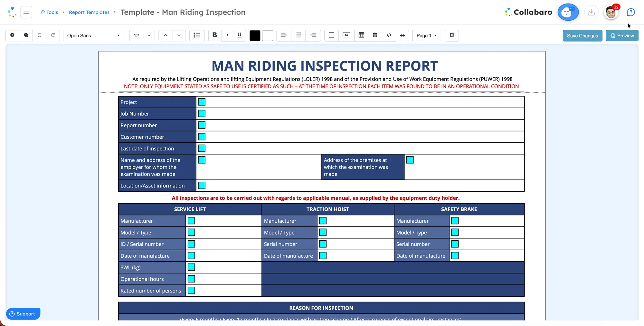
Task: Toggle italic formatting
Action: (227, 35)
